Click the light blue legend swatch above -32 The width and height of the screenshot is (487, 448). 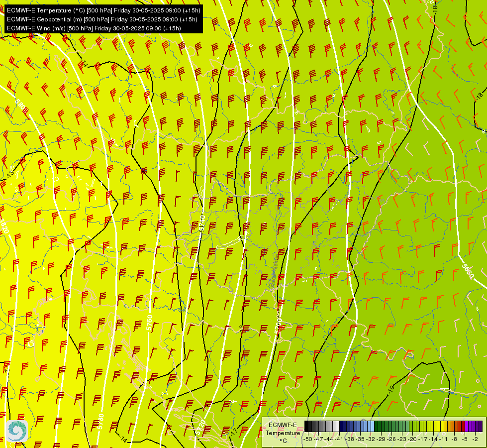pos(373,426)
